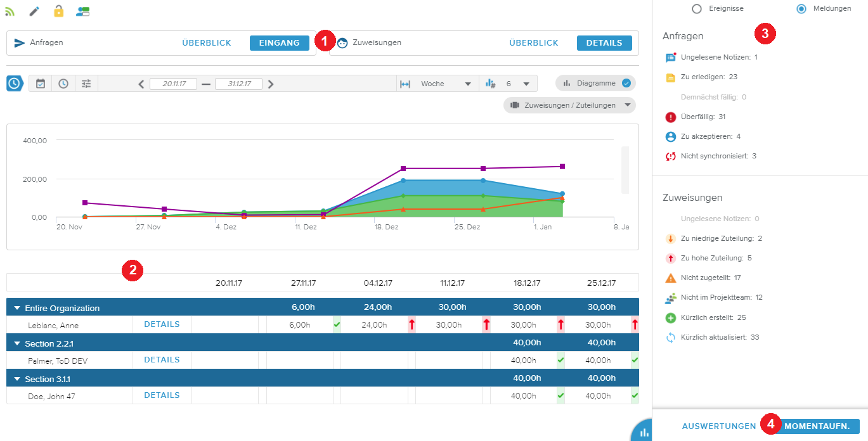Collapse the Entire Organization group
The height and width of the screenshot is (441, 868).
[17, 308]
